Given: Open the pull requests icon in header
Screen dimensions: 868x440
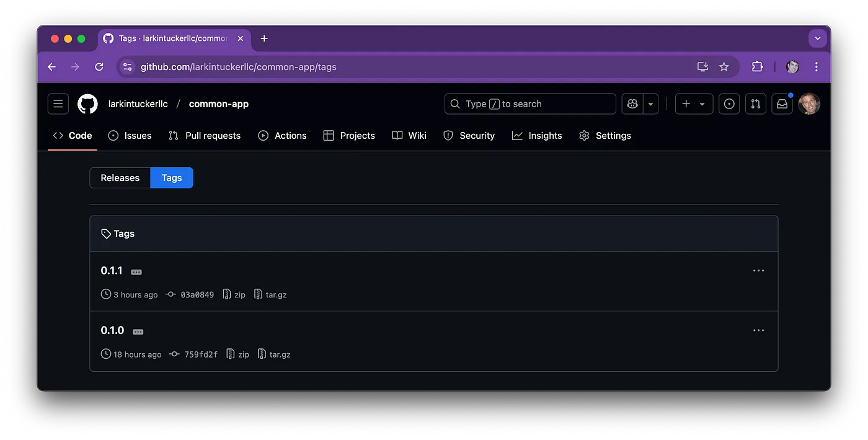Looking at the screenshot, I should (755, 104).
